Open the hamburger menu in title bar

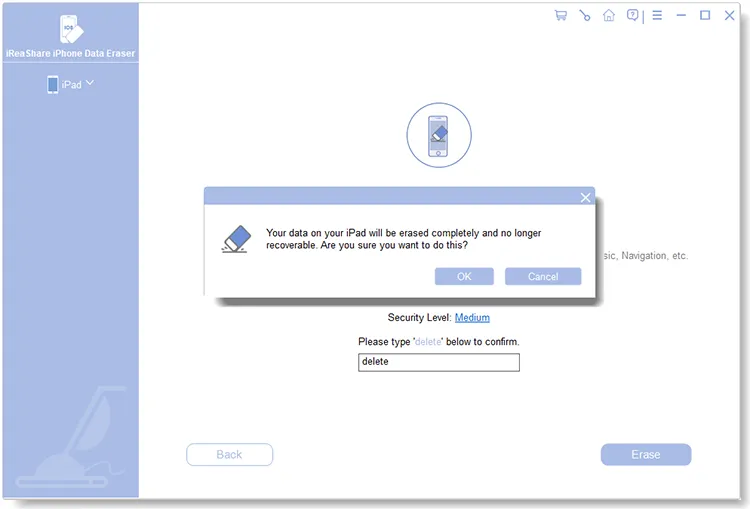[x=657, y=16]
